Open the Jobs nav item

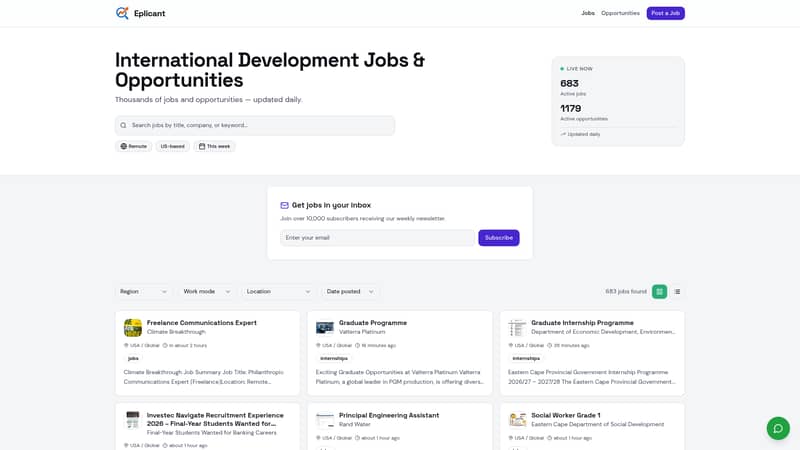pos(588,13)
